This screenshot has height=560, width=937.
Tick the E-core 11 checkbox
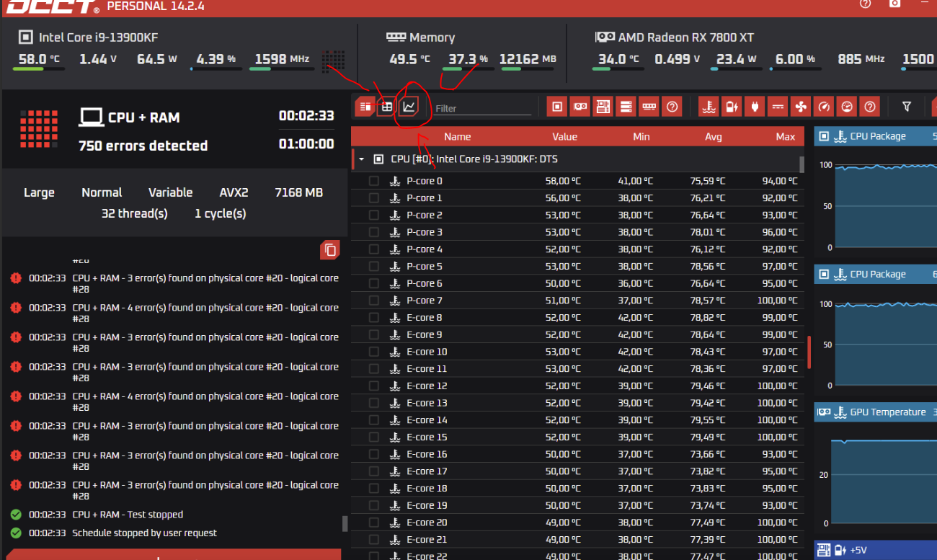(x=373, y=369)
